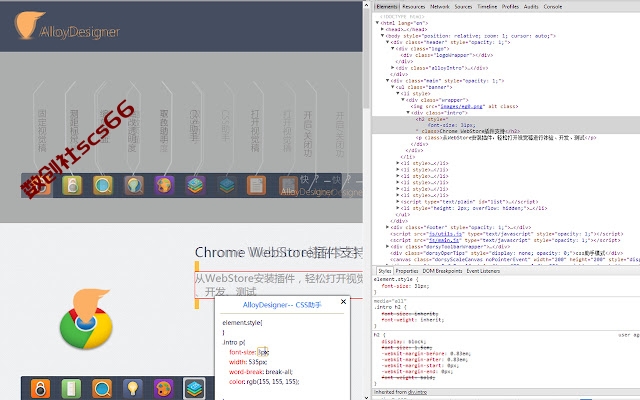The image size is (640, 400).
Task: Switch to the Profiles tab
Action: (510, 7)
